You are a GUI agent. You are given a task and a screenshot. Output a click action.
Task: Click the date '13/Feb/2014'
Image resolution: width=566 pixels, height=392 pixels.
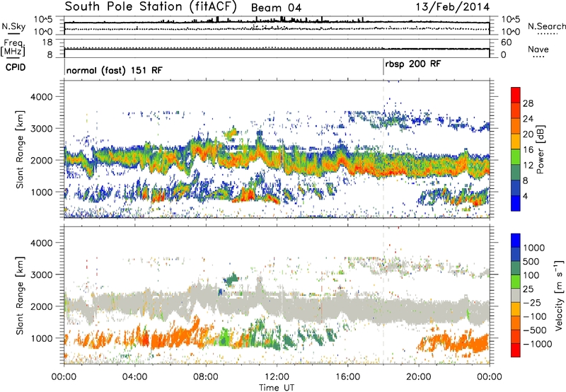click(x=453, y=7)
